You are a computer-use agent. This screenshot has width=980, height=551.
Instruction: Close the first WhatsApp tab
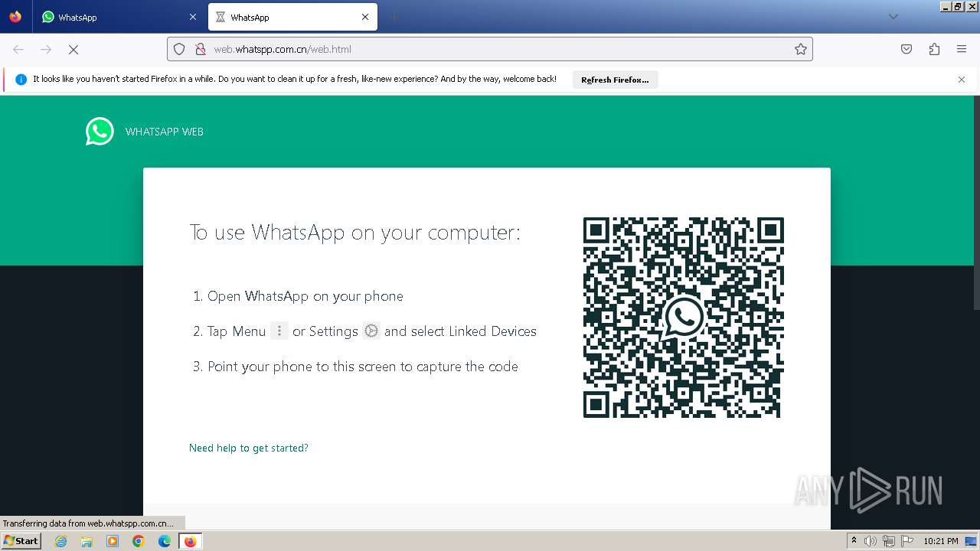tap(192, 17)
